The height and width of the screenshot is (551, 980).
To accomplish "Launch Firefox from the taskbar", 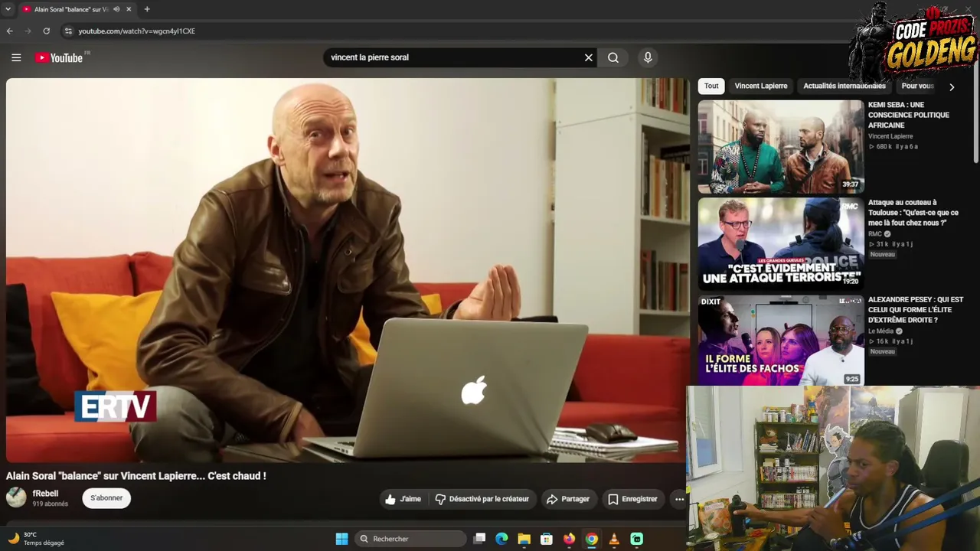I will [x=569, y=539].
